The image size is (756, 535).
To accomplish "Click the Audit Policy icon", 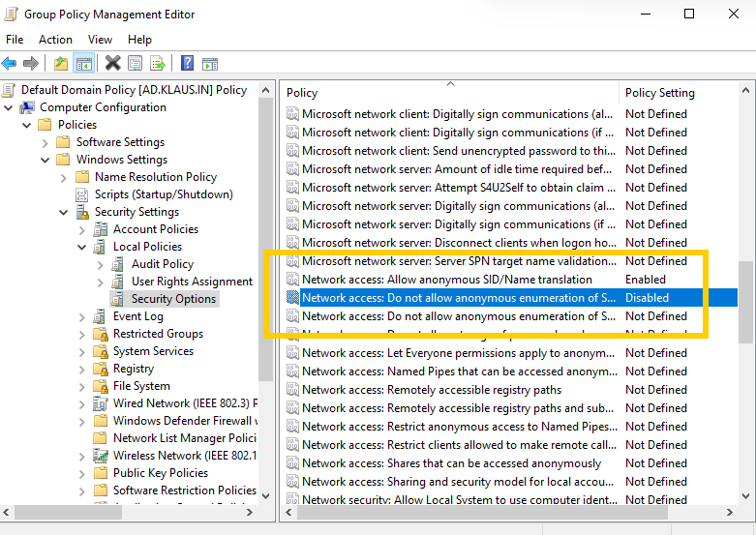I will pyautogui.click(x=118, y=264).
